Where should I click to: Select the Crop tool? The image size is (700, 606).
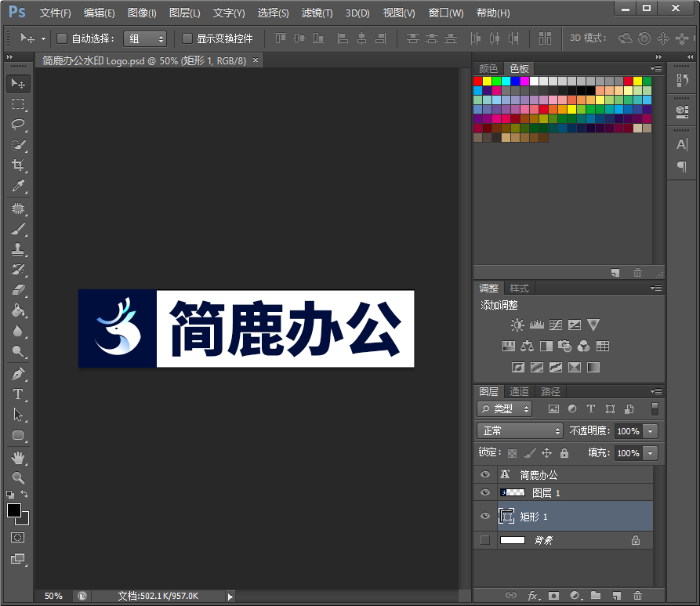pyautogui.click(x=17, y=165)
